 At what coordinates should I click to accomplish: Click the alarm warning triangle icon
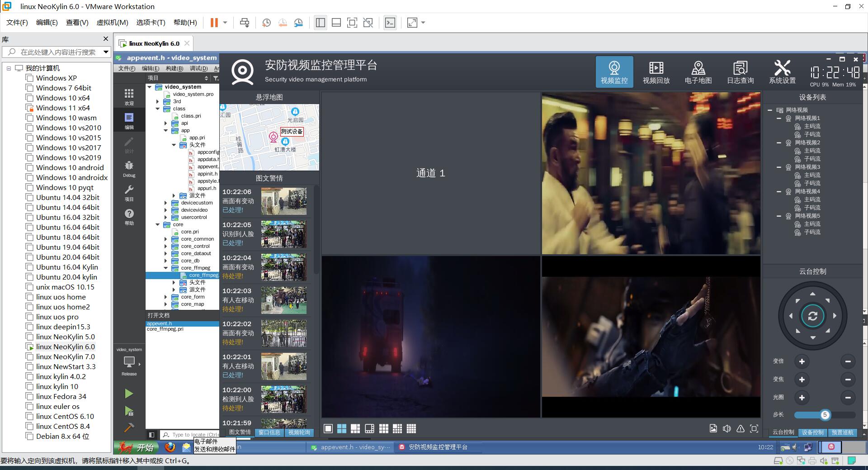741,429
